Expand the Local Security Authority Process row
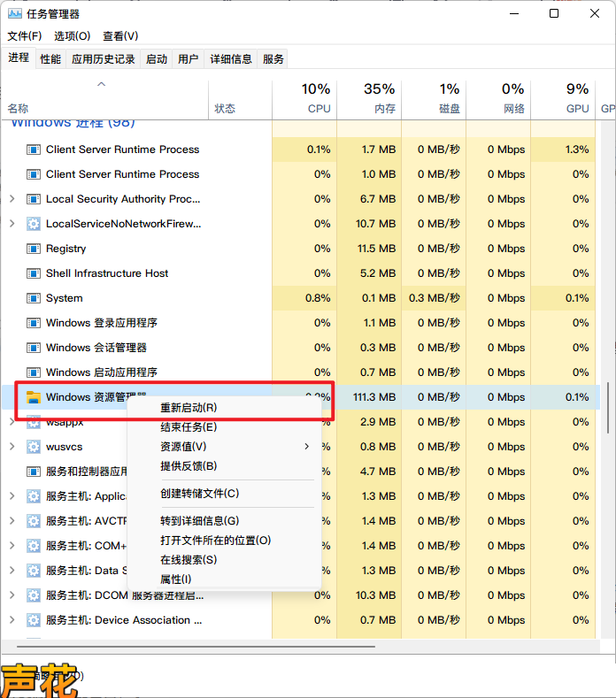 click(x=12, y=199)
